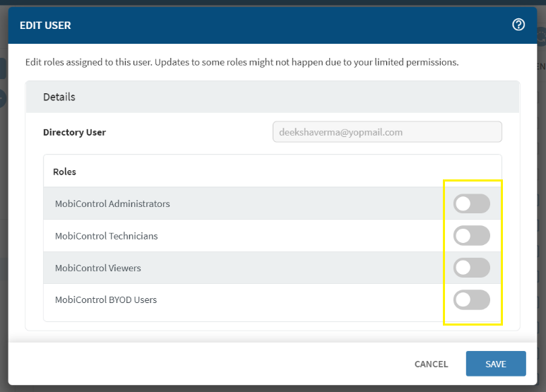Click the MobiControl Technicians row label
This screenshot has width=546, height=392.
[106, 236]
